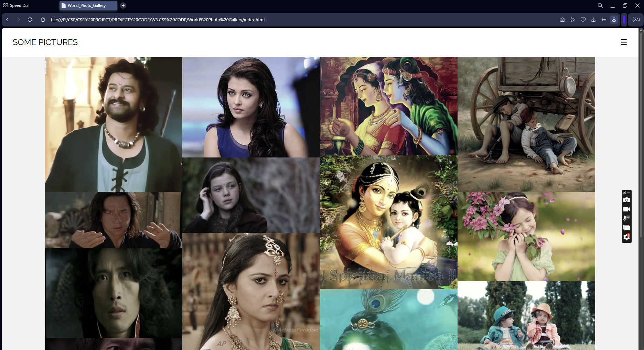The image size is (644, 350).
Task: Open photo of man with outstretched hands
Action: coord(114,220)
